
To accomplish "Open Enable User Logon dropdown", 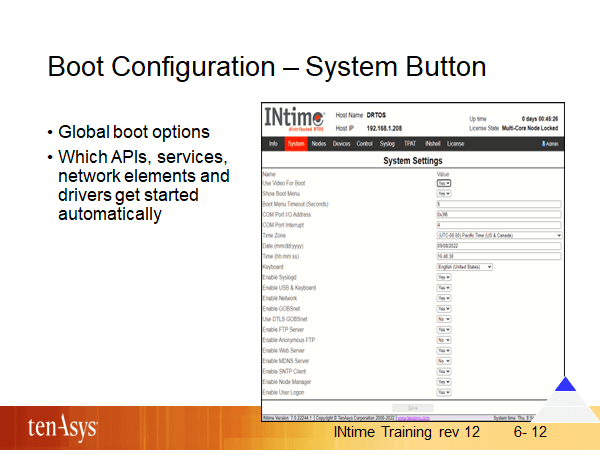I will [x=444, y=392].
